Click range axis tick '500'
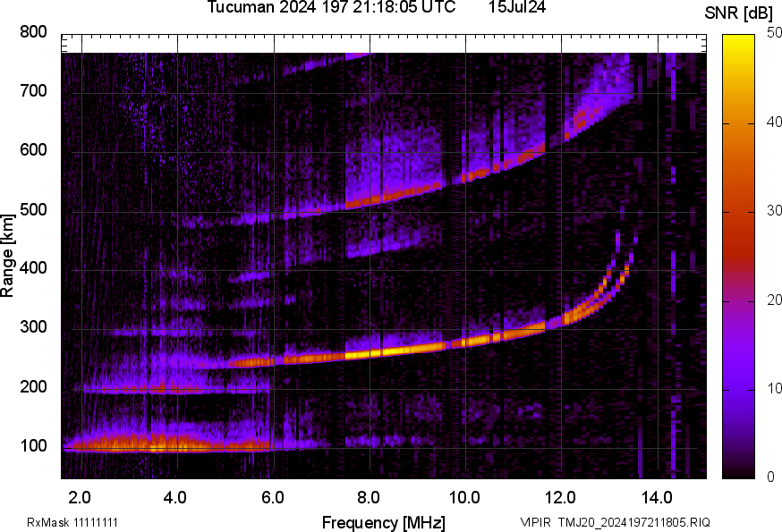Image resolution: width=782 pixels, height=532 pixels. [x=33, y=209]
